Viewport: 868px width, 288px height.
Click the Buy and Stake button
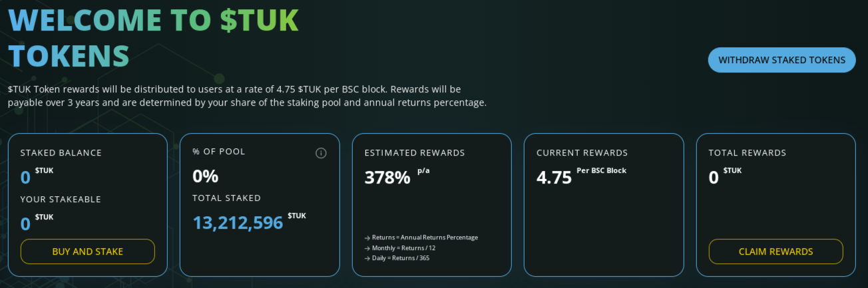(x=88, y=251)
